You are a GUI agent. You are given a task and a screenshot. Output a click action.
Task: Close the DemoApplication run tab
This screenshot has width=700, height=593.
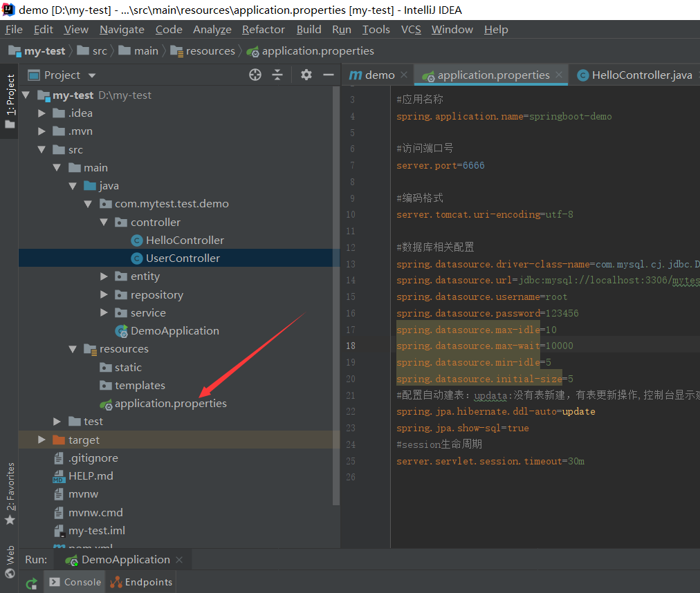point(179,560)
